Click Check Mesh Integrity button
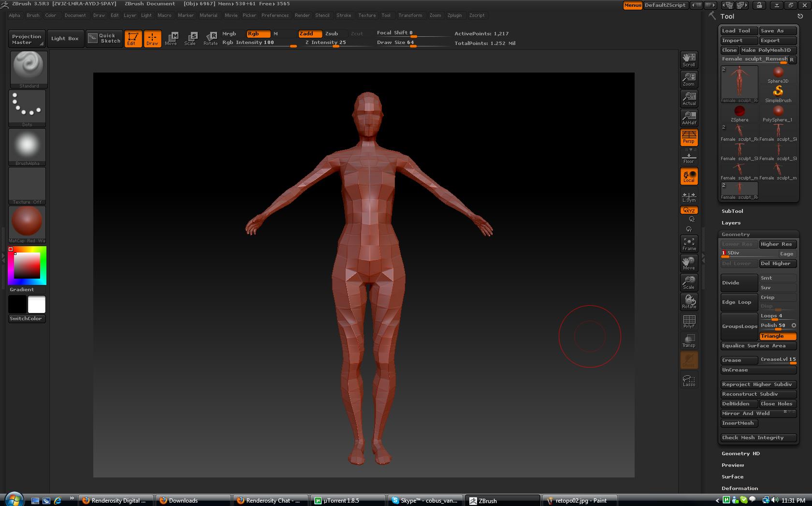The height and width of the screenshot is (506, 812). coord(758,438)
